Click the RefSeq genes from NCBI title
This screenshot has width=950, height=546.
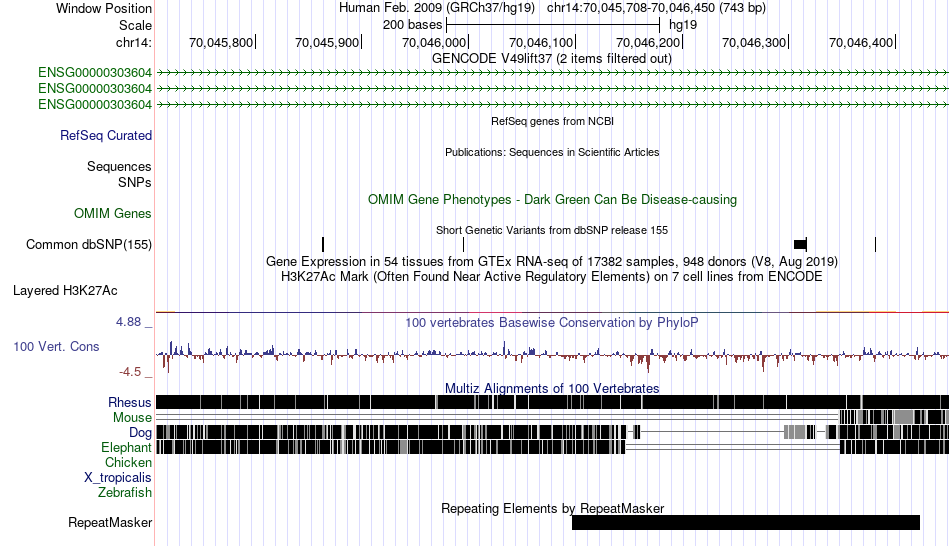552,121
